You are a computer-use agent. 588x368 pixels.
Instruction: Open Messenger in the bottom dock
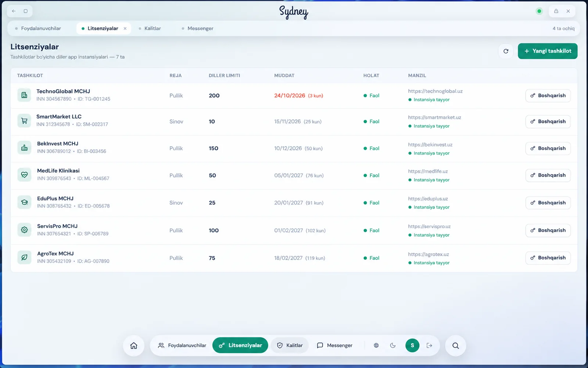pyautogui.click(x=335, y=346)
